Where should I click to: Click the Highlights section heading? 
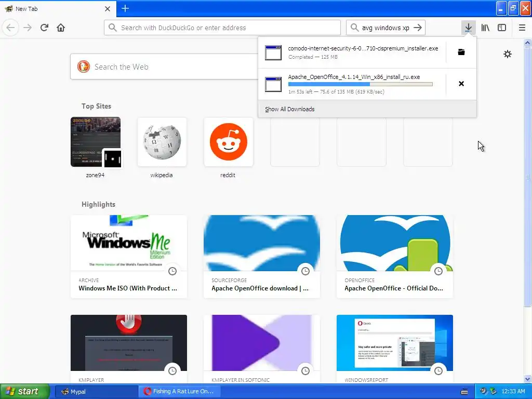pos(98,204)
